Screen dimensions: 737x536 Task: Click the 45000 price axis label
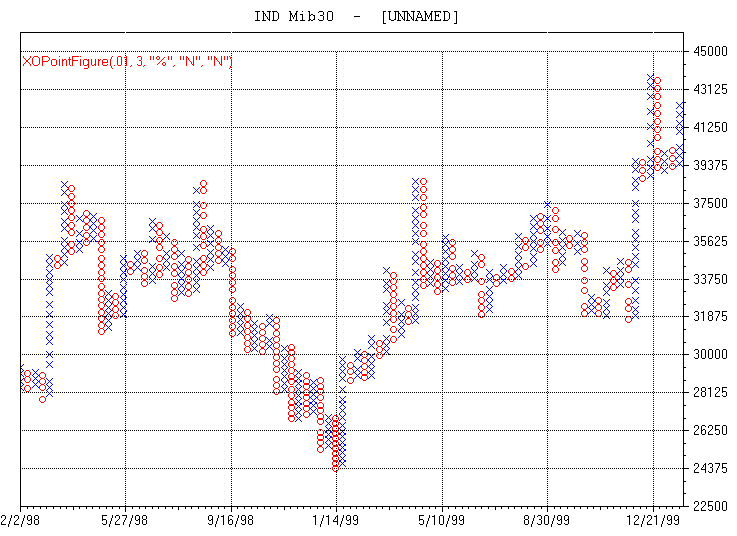[710, 51]
